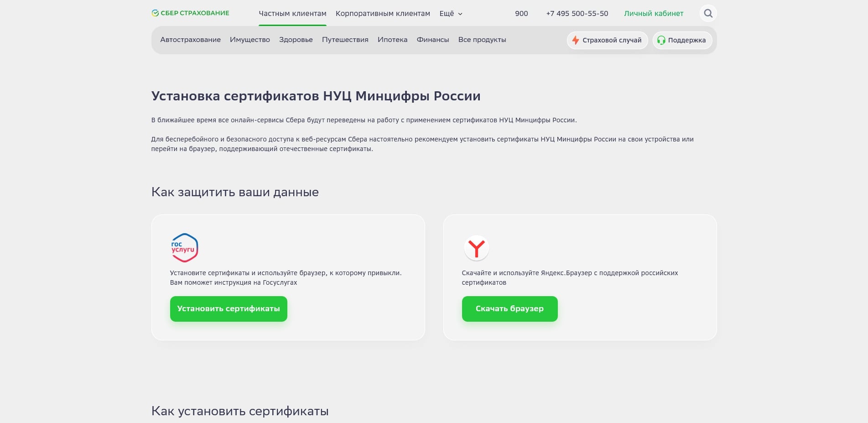This screenshot has width=868, height=423.
Task: Open the Автострахование category
Action: (x=190, y=40)
